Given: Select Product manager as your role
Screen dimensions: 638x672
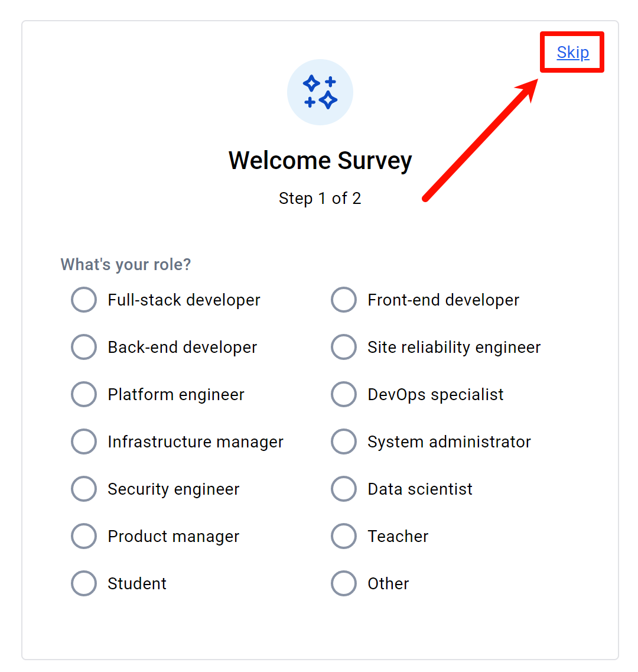Looking at the screenshot, I should [84, 536].
